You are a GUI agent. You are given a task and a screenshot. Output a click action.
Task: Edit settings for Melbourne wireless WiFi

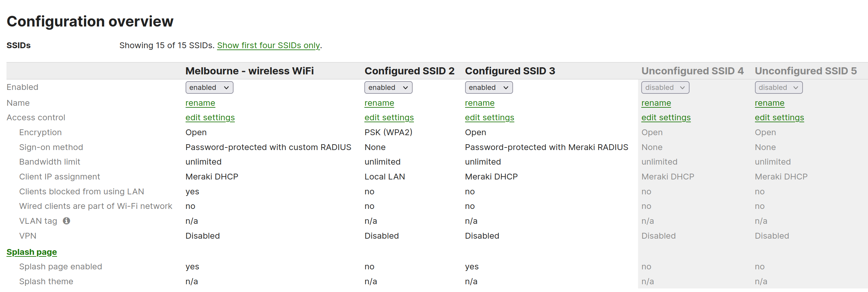(210, 117)
